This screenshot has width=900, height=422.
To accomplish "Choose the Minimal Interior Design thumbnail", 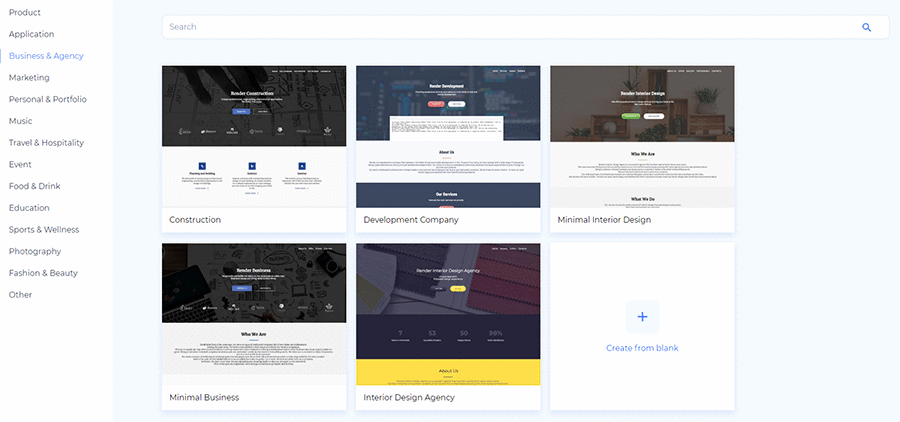I will (642, 136).
